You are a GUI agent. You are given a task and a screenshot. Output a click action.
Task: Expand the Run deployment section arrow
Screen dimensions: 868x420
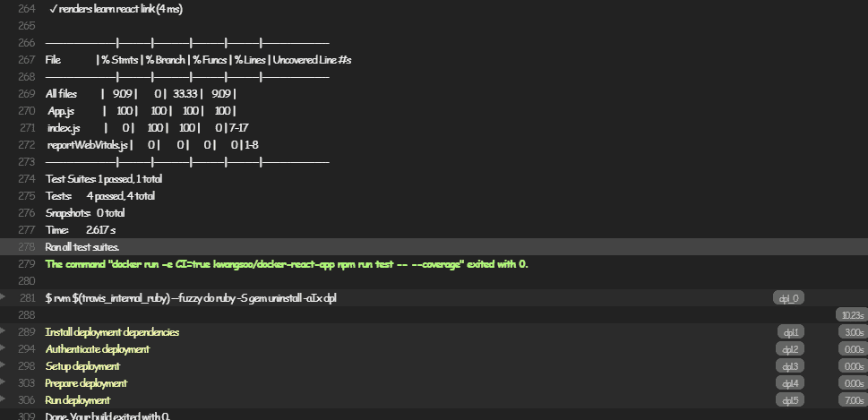click(x=3, y=399)
